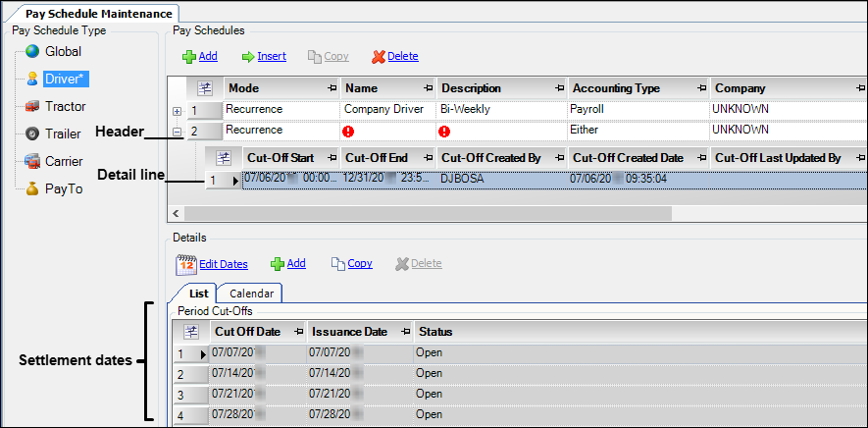Pin the Name column
868x428 pixels.
428,88
